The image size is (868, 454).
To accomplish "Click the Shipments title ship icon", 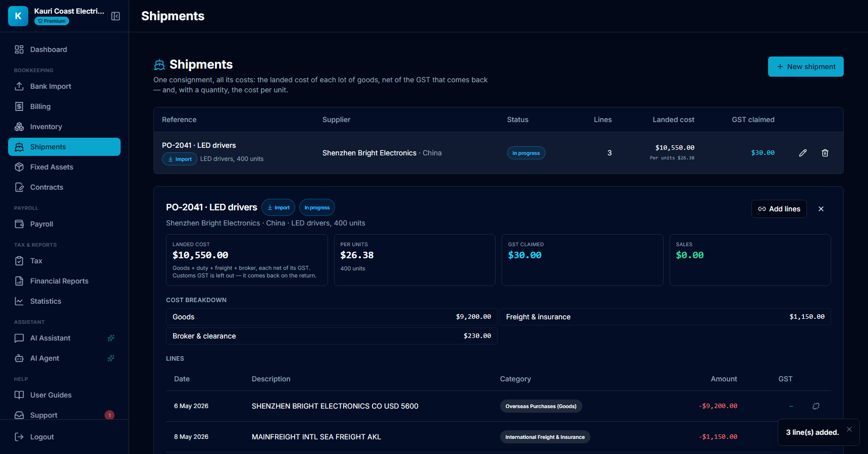I will click(x=159, y=65).
